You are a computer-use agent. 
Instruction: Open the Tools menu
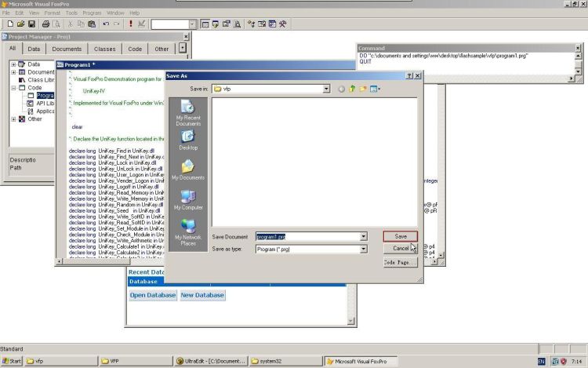(71, 13)
